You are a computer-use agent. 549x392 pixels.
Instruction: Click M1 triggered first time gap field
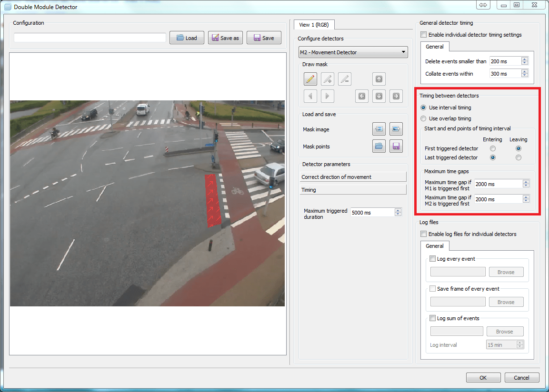point(499,184)
